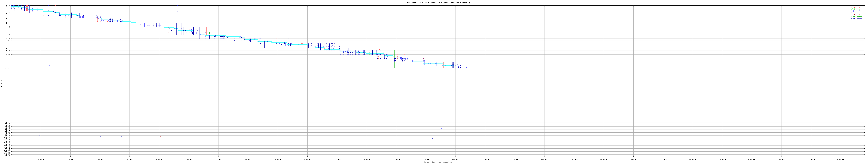Image resolution: width=868 pixels, height=163 pixels.
Task: Click the 280Mbp x-axis tick label
Action: point(840,159)
